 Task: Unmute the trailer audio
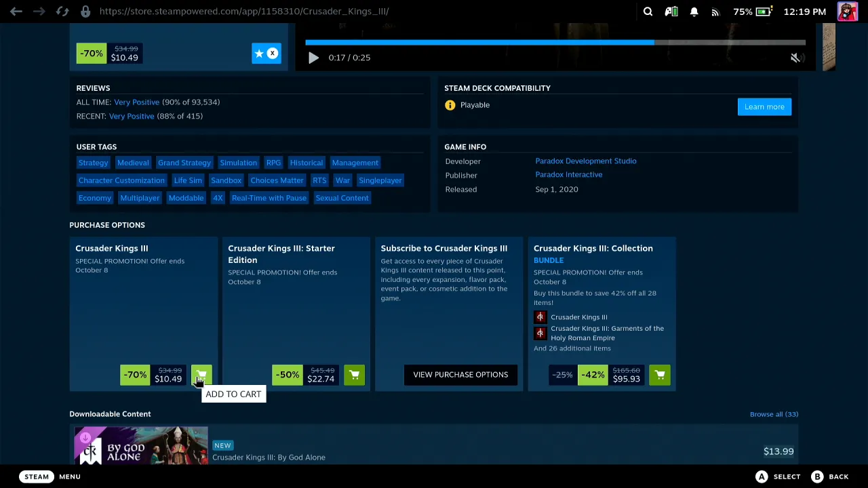point(796,58)
